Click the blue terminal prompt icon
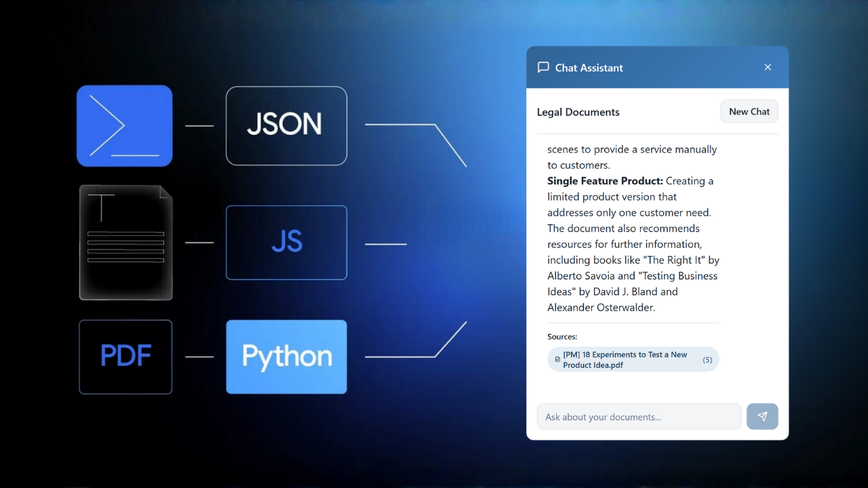Viewport: 868px width, 488px height. point(124,125)
